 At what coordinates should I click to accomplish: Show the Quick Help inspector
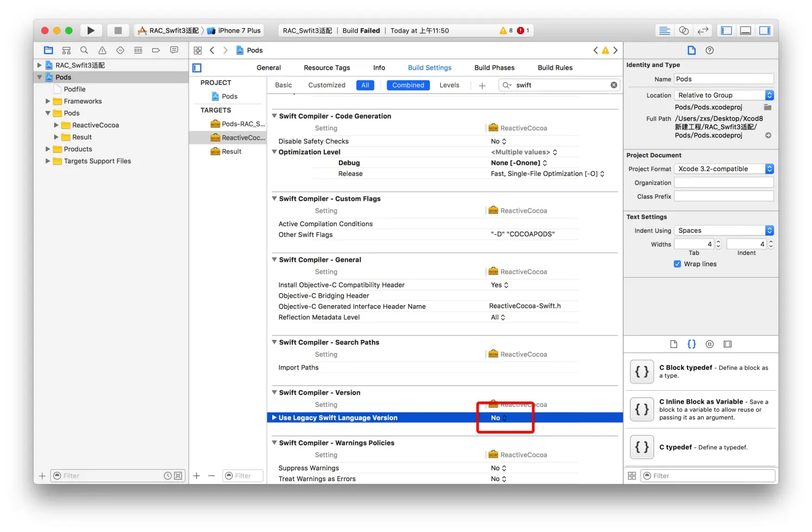click(x=710, y=50)
